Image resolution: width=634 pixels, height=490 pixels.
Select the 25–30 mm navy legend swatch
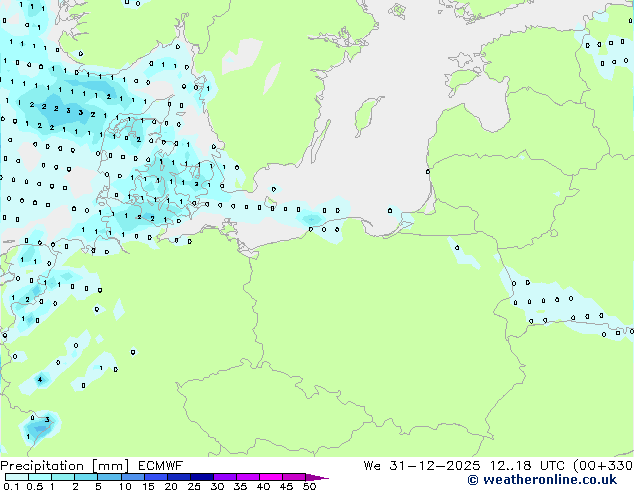pyautogui.click(x=201, y=477)
